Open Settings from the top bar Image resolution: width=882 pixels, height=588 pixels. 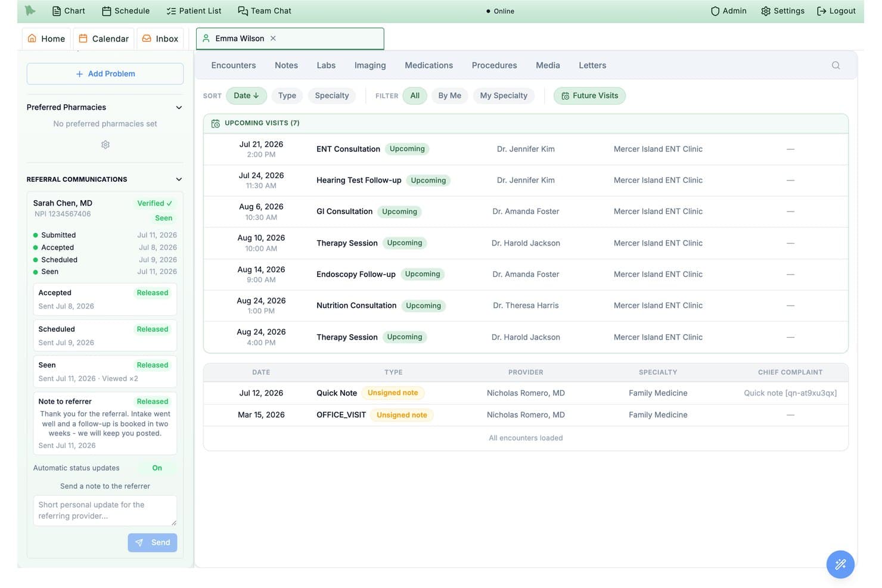click(782, 11)
